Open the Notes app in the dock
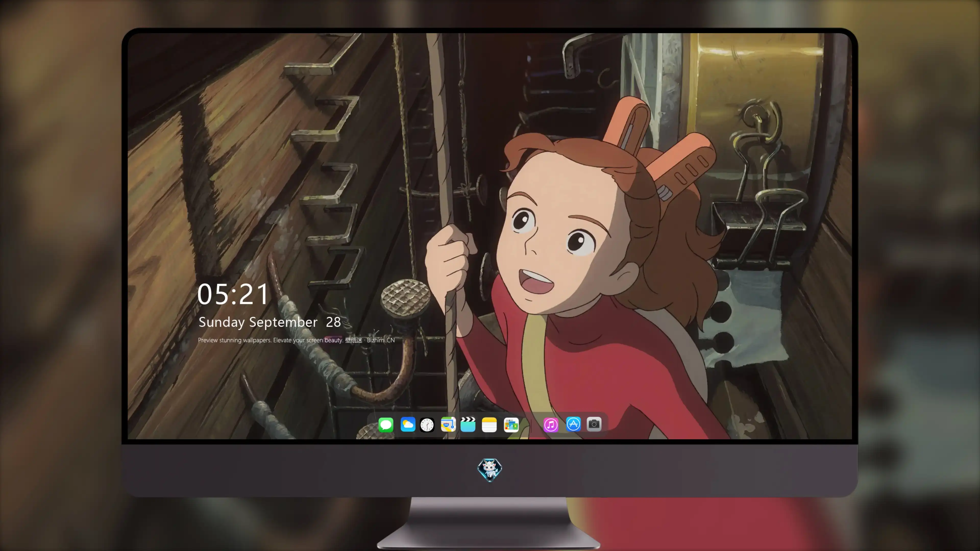 [489, 424]
